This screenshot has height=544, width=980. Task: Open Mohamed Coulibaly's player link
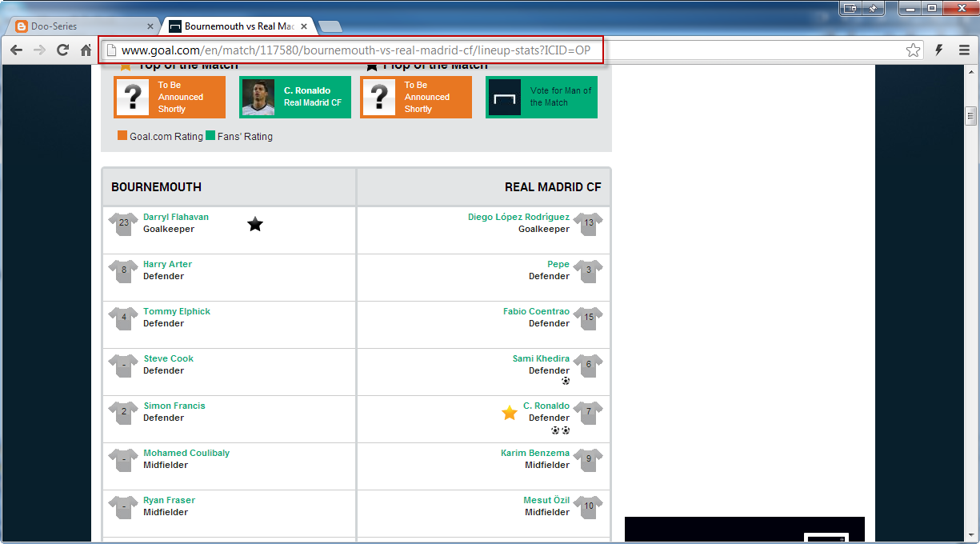point(186,453)
